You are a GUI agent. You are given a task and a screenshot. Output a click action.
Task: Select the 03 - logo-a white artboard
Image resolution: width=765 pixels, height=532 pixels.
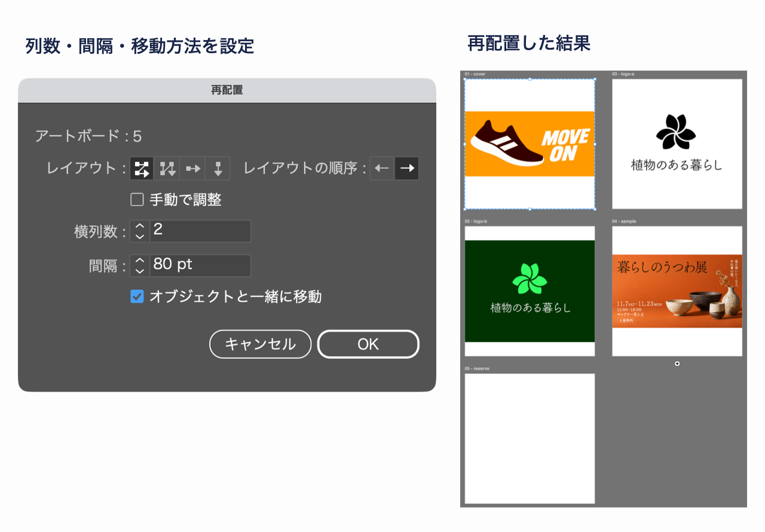677,144
